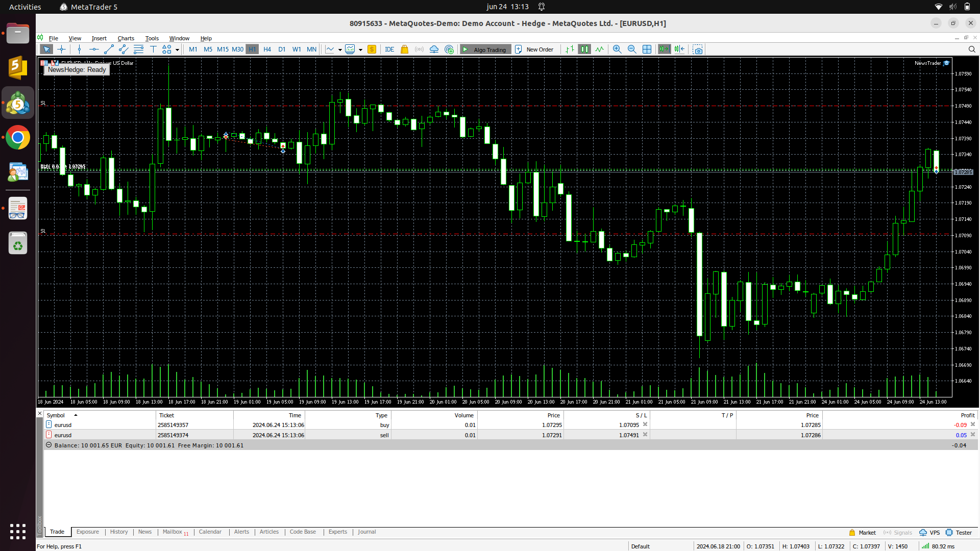Switch chart to W1 timeframe
The image size is (980, 551).
pyautogui.click(x=297, y=49)
